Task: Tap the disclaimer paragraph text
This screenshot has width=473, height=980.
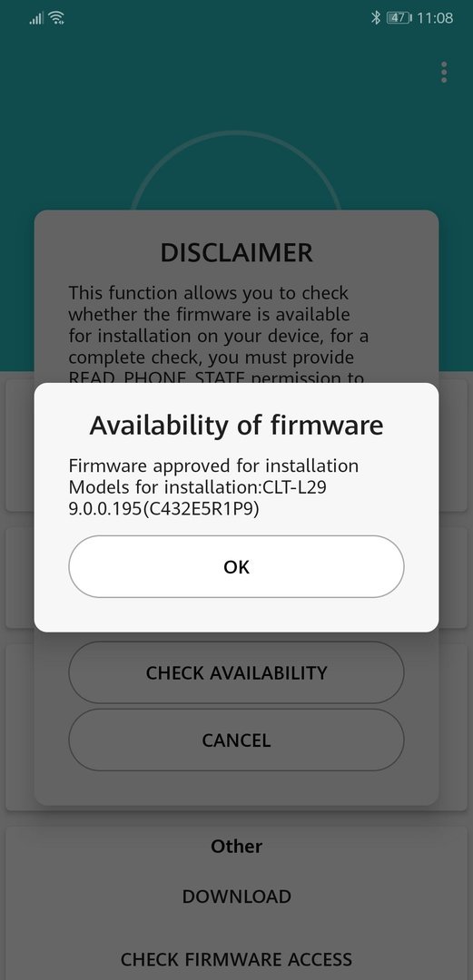Action: (x=219, y=335)
